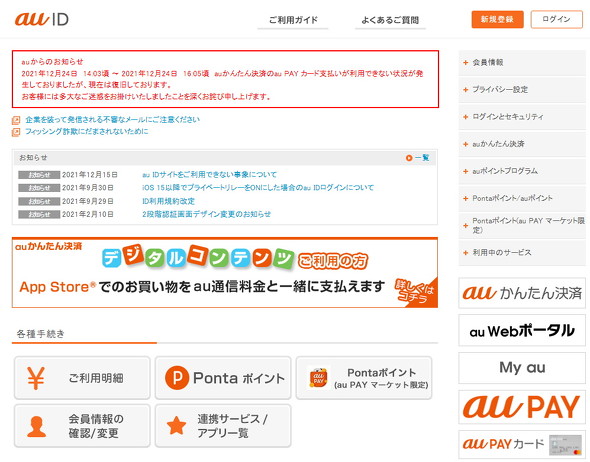Click the お知らせ panel header label
This screenshot has width=590, height=462.
[x=33, y=158]
